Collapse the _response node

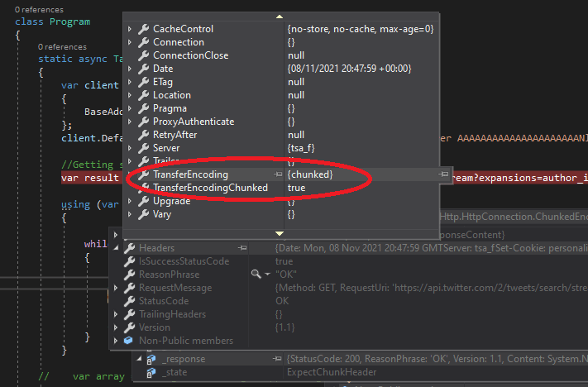pyautogui.click(x=140, y=359)
